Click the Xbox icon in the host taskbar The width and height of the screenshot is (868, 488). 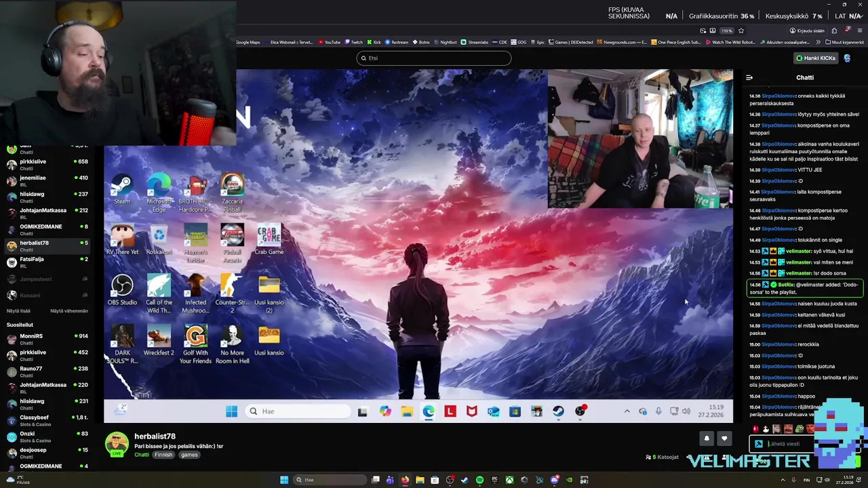509,480
